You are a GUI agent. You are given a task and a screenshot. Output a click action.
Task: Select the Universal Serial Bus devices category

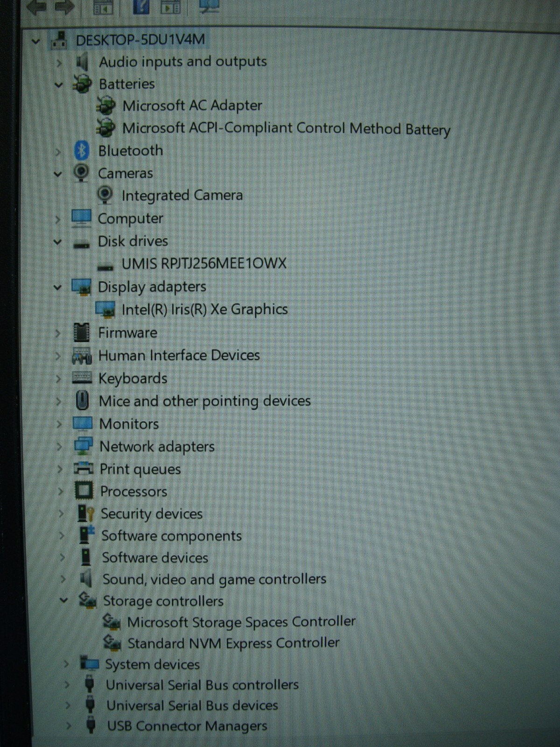tap(192, 705)
